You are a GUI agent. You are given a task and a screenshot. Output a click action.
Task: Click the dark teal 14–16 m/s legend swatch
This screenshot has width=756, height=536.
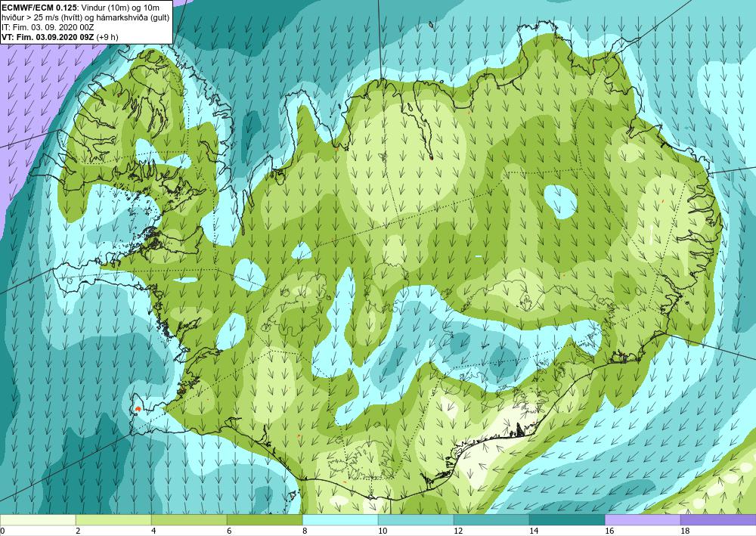(x=567, y=520)
